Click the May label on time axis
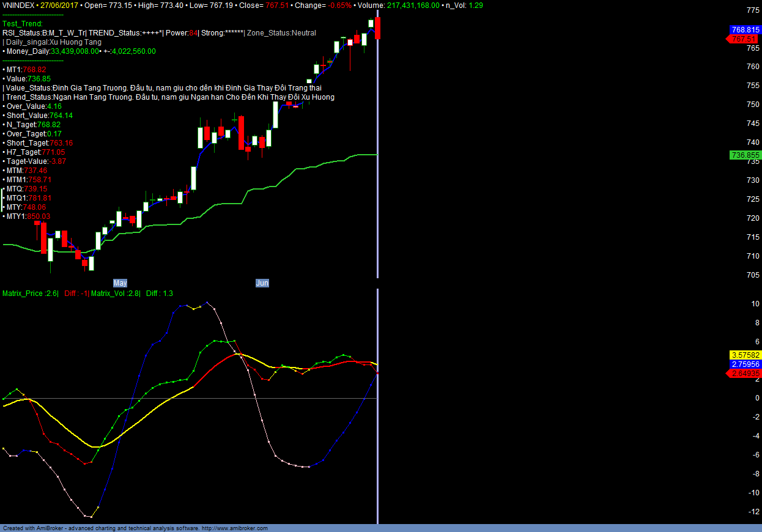Viewport: 762px width, 532px height. (120, 283)
